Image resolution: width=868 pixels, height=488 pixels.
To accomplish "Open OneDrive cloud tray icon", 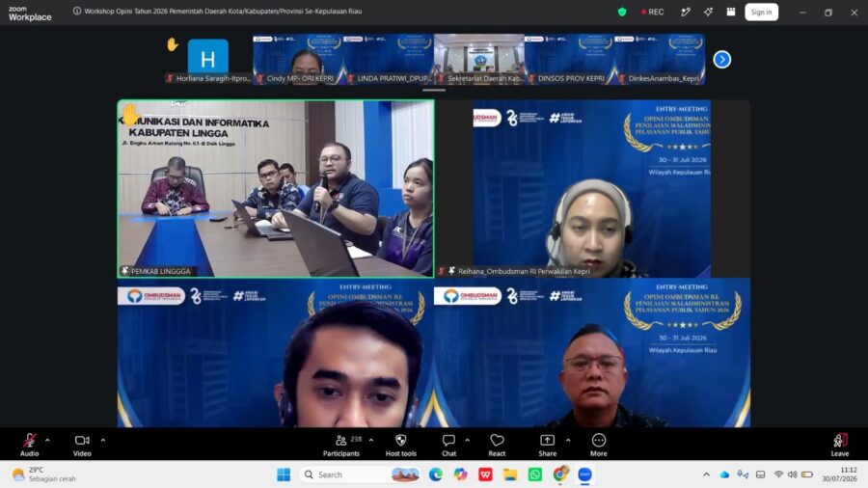I will [x=724, y=474].
